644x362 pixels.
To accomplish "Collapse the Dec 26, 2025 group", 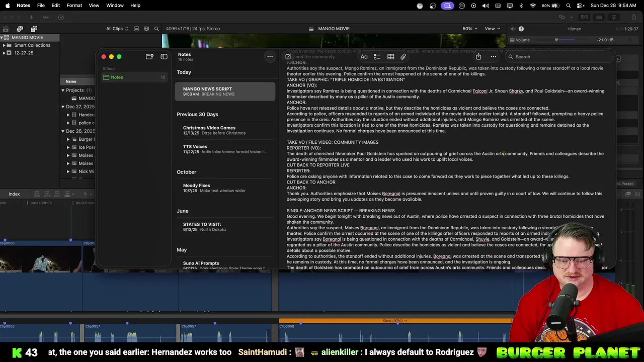I will click(63, 131).
